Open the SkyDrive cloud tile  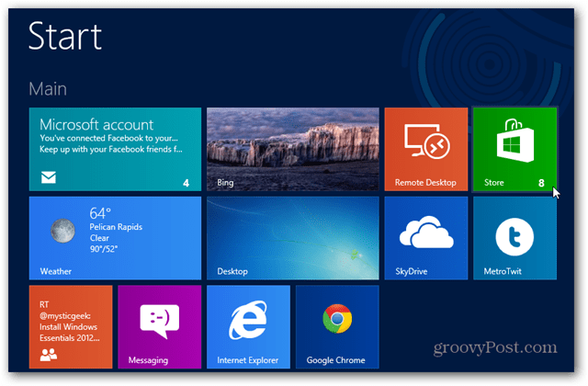coord(426,238)
